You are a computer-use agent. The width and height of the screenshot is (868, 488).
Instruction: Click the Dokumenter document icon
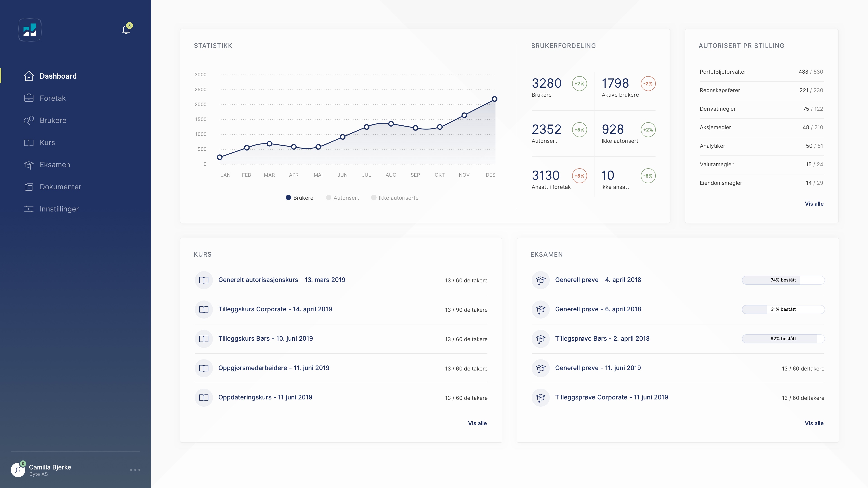29,187
